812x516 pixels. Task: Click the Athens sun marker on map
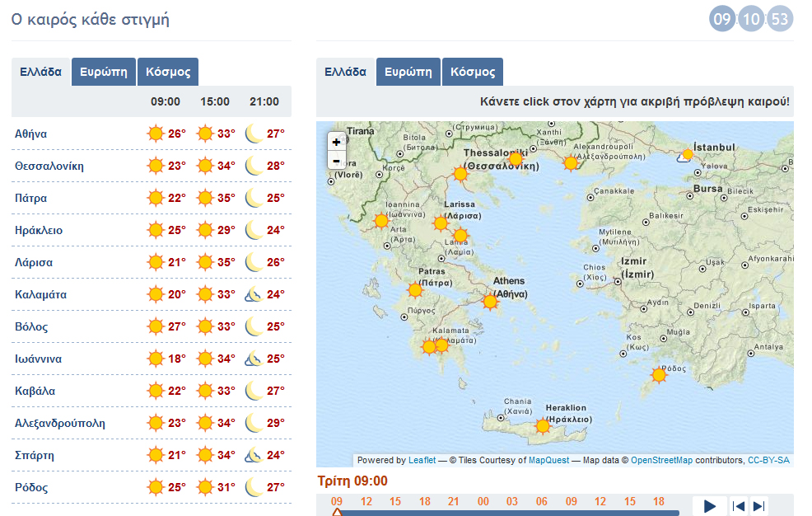coord(491,302)
